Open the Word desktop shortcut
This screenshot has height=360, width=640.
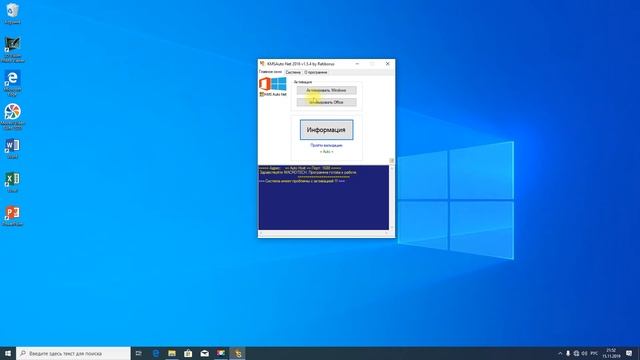[x=13, y=149]
